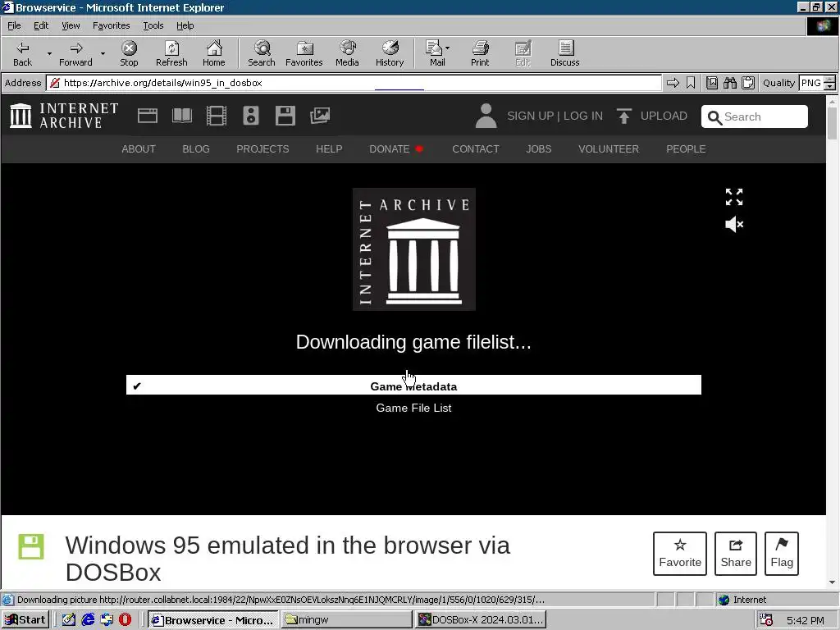Screen dimensions: 840x630
Task: Expand the Mail button dropdown arrow
Action: click(447, 48)
